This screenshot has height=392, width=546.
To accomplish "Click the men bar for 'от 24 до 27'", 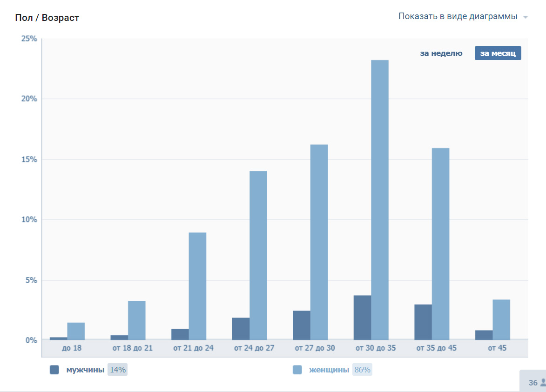I will tap(241, 329).
